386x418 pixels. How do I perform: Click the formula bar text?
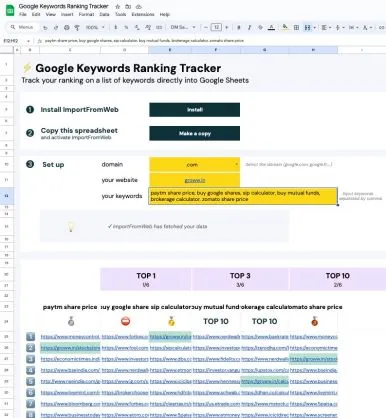point(144,41)
